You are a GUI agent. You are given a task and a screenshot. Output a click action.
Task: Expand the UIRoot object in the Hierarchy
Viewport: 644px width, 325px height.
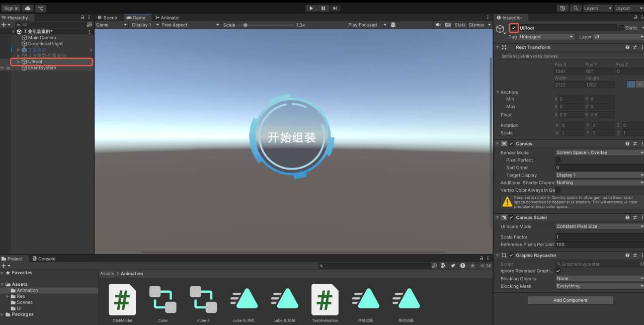[19, 62]
